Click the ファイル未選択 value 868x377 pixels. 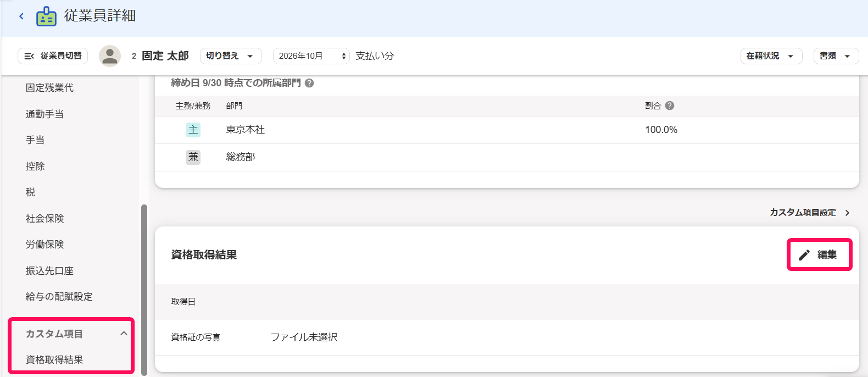(304, 337)
